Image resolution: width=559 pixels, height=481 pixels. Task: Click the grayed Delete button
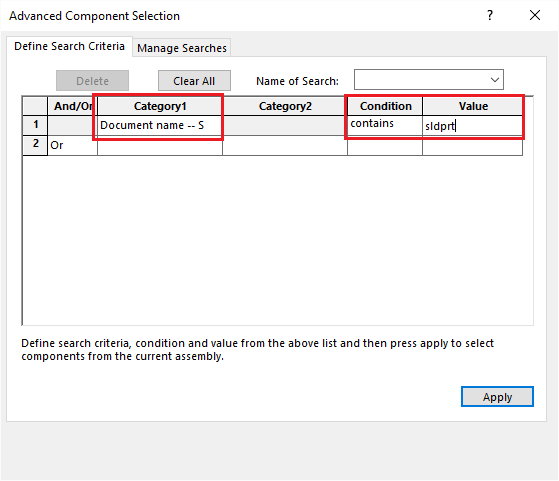[x=92, y=81]
